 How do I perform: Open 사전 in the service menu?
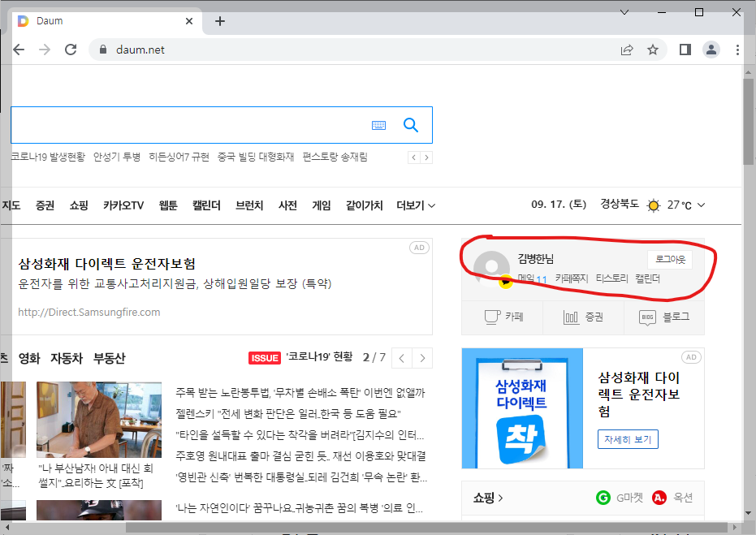click(287, 205)
